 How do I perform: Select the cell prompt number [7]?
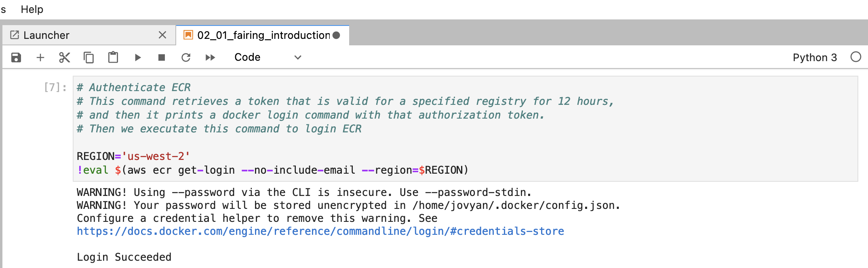(x=55, y=87)
